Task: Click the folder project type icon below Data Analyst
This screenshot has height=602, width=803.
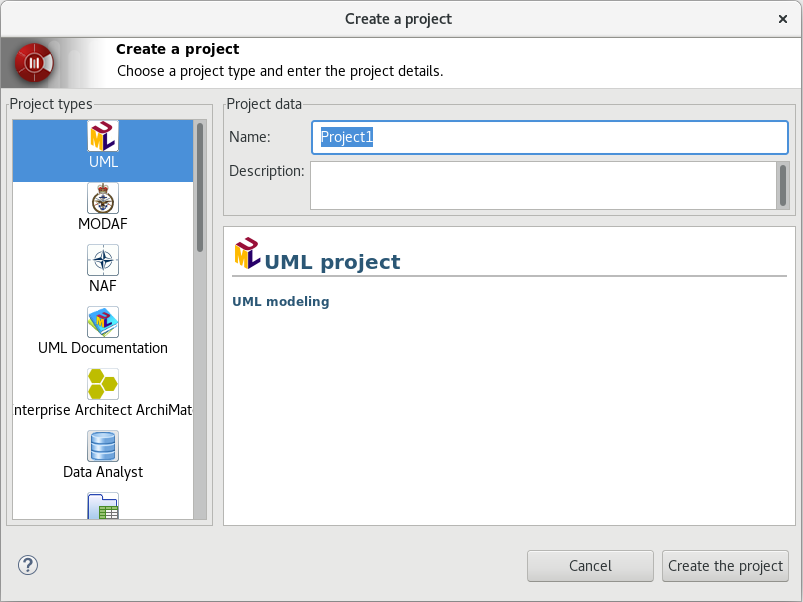Action: pyautogui.click(x=102, y=506)
